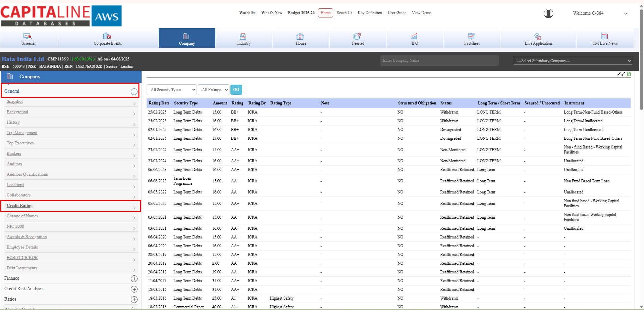Collapse the General section minus toggle
Viewport: 644px width, 310px height.
(x=134, y=92)
